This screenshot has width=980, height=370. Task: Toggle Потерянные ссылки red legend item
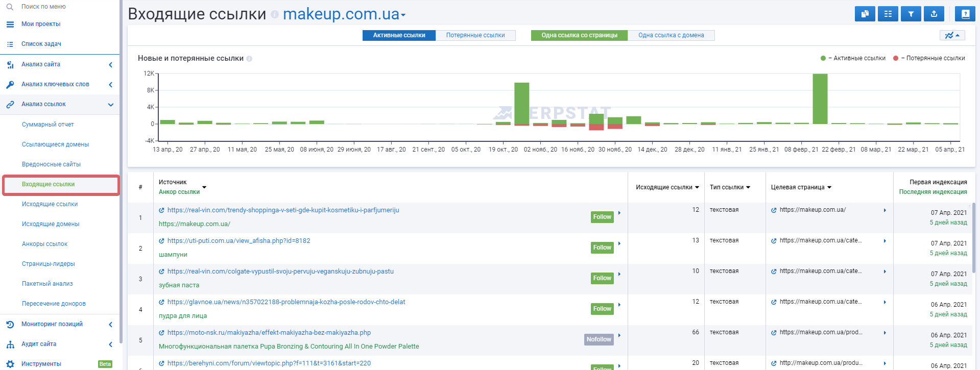[x=929, y=58]
